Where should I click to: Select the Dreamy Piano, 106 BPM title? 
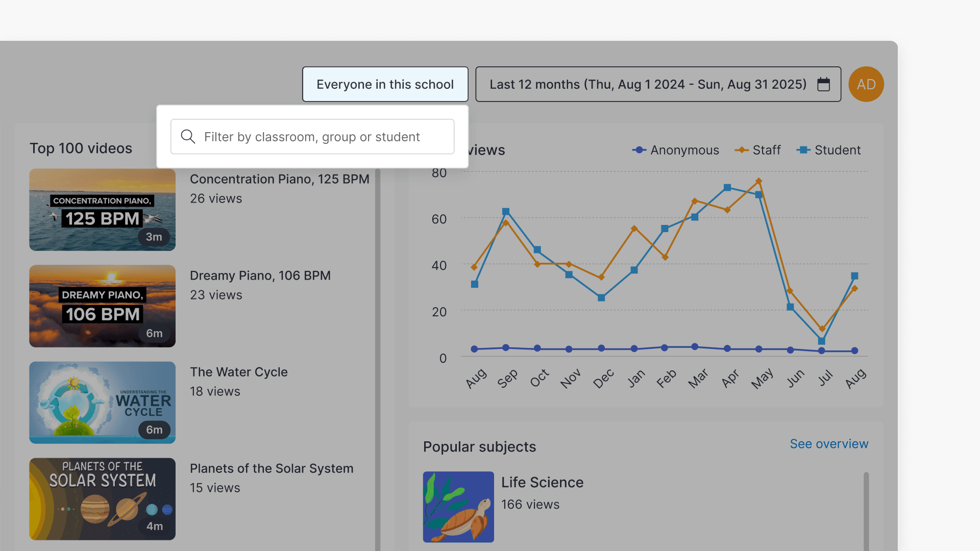(x=260, y=275)
